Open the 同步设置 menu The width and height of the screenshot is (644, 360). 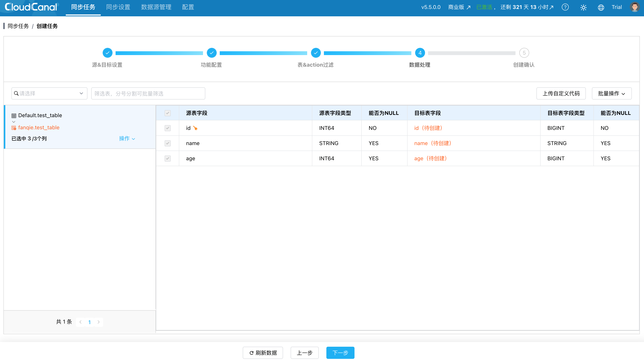(118, 7)
